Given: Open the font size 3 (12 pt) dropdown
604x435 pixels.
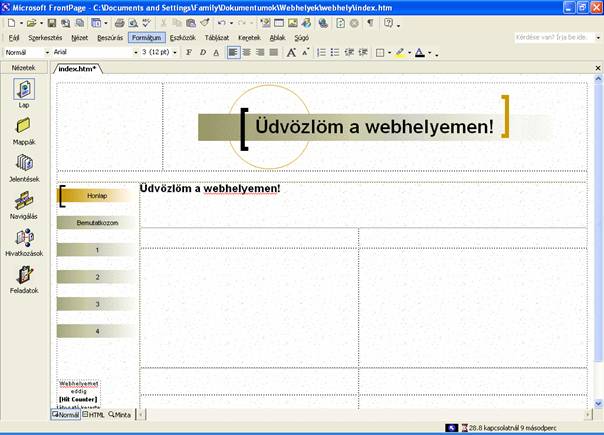Looking at the screenshot, I should tap(177, 52).
